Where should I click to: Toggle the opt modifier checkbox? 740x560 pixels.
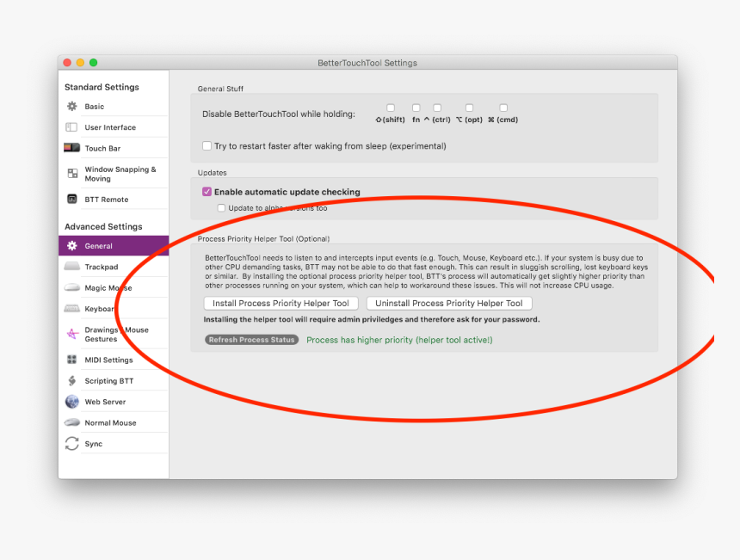tap(469, 108)
